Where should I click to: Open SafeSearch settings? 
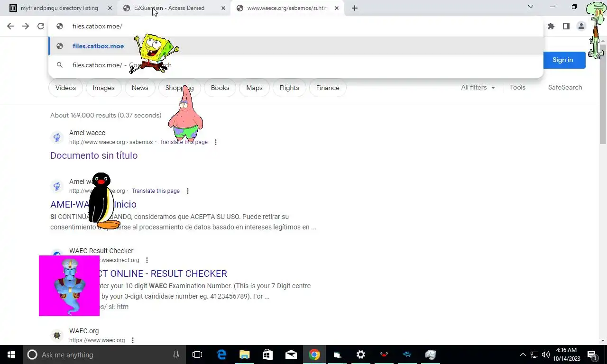(x=565, y=87)
